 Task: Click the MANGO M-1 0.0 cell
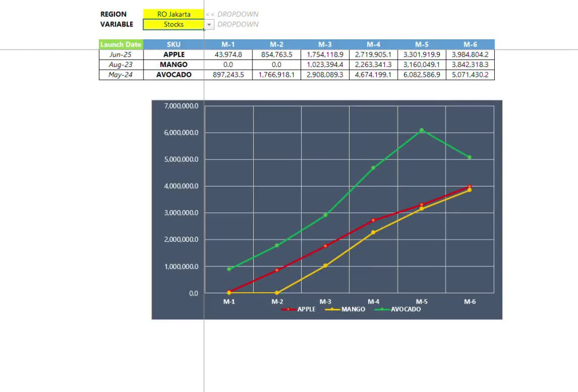[228, 65]
